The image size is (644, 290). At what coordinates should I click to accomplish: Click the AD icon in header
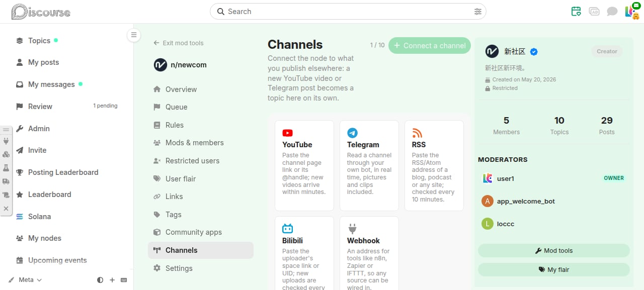(x=594, y=11)
